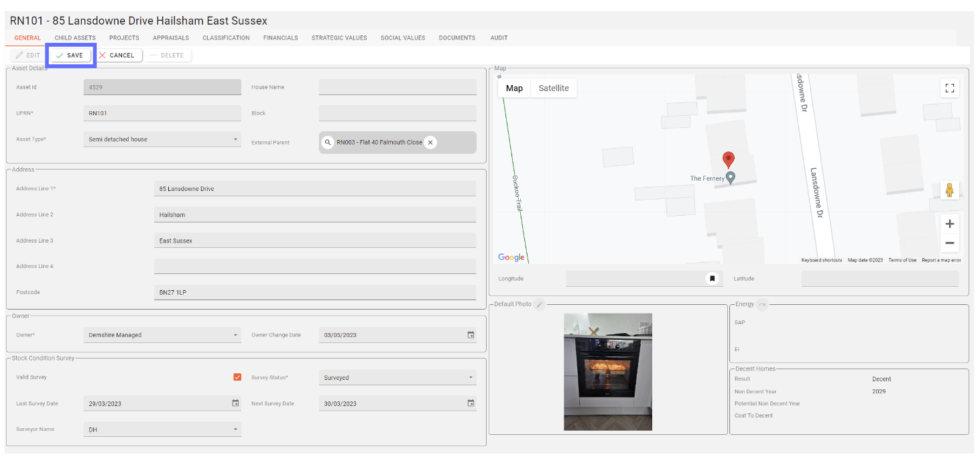Clear the RN003 - Flat 40 Falmouth Close parent
This screenshot has height=459, width=980.
tap(430, 142)
